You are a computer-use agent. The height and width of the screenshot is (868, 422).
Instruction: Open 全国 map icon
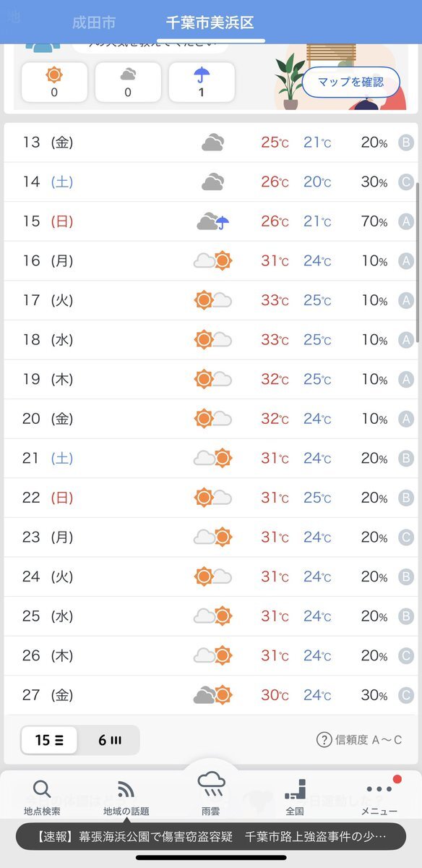click(x=295, y=789)
